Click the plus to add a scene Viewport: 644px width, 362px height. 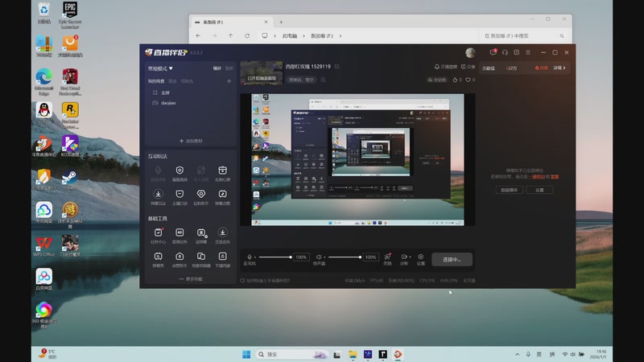229,81
